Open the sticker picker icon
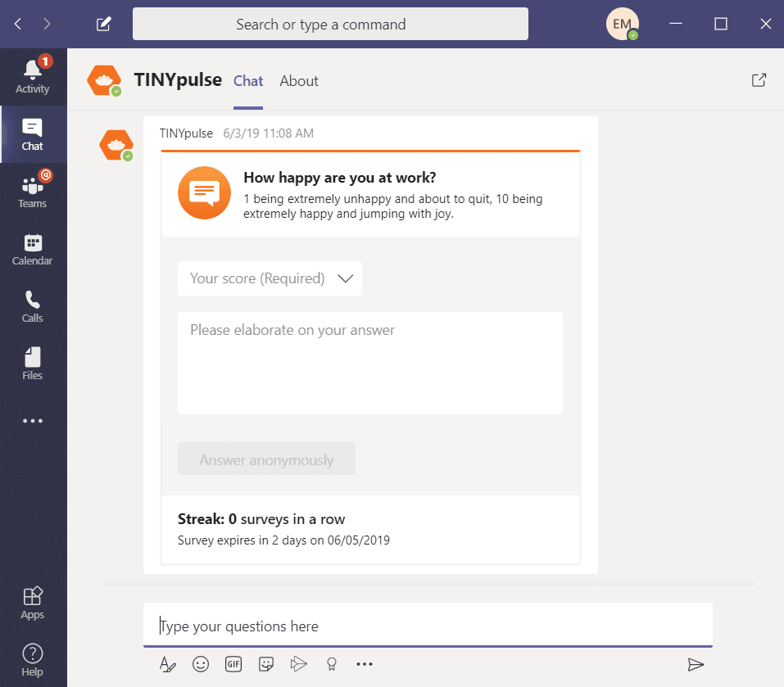Viewport: 784px width, 687px height. (x=266, y=664)
